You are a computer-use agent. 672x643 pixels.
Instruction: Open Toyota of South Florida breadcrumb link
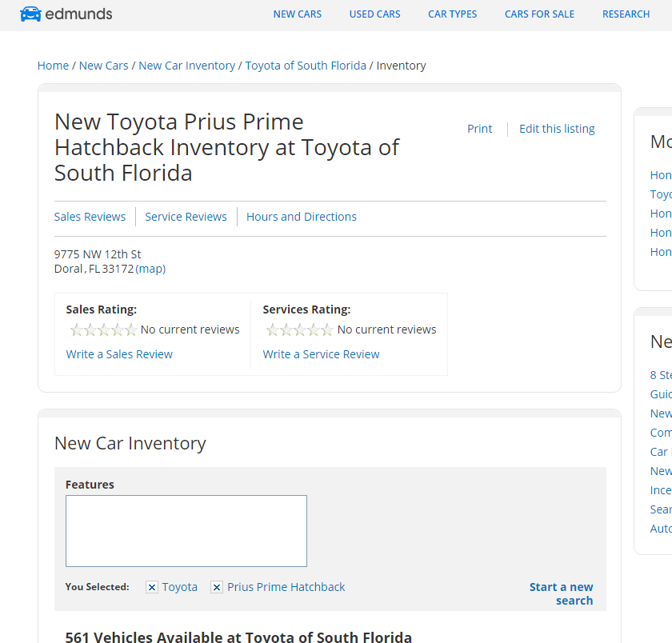click(306, 66)
